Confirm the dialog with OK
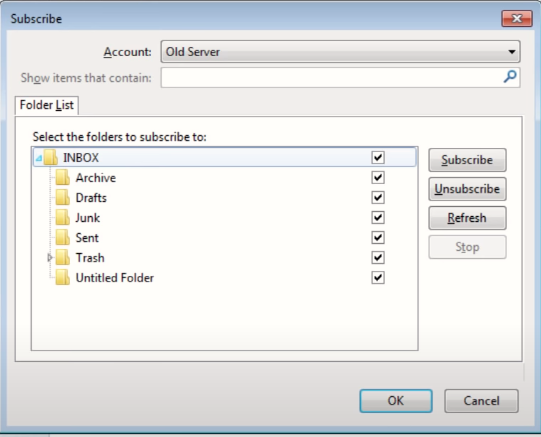 396,401
